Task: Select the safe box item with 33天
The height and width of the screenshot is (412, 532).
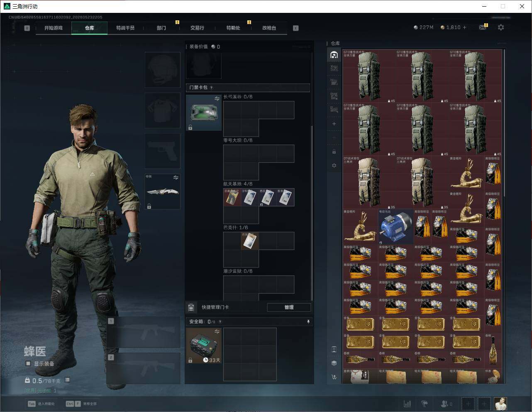Action: (203, 346)
